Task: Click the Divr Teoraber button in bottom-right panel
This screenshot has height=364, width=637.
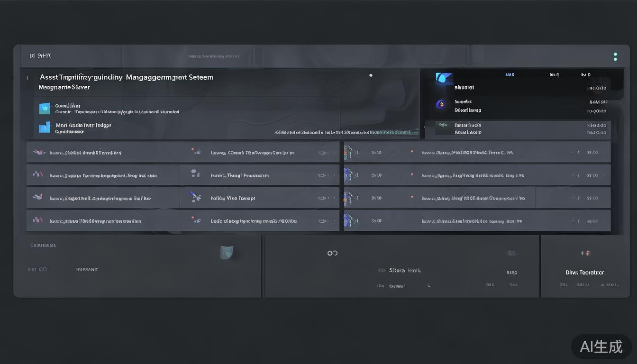Action: tap(585, 273)
